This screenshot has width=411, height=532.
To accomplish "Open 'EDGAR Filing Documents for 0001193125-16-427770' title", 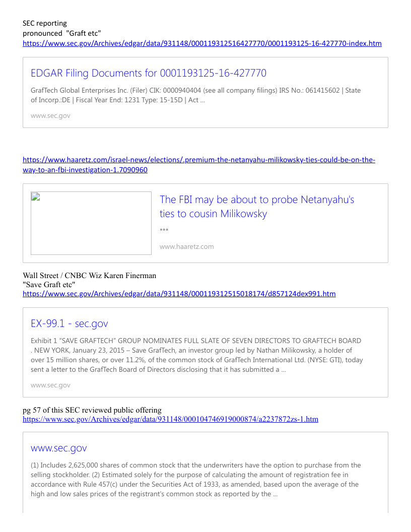I will tap(149, 73).
